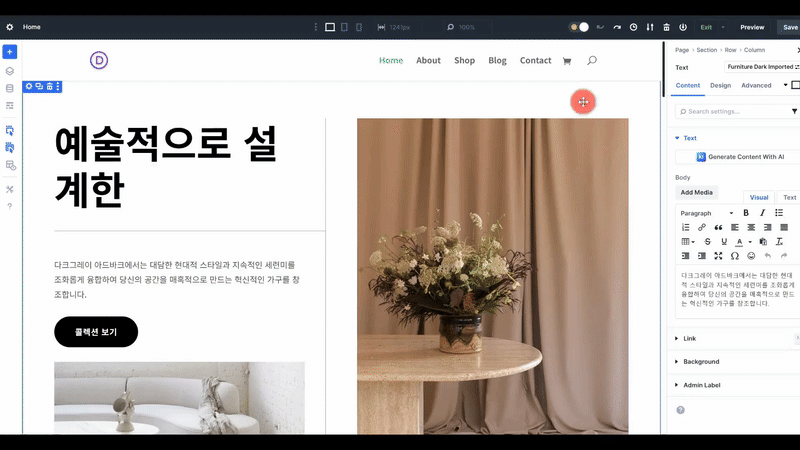This screenshot has height=450, width=800.
Task: Expand the Background settings group
Action: (x=700, y=361)
